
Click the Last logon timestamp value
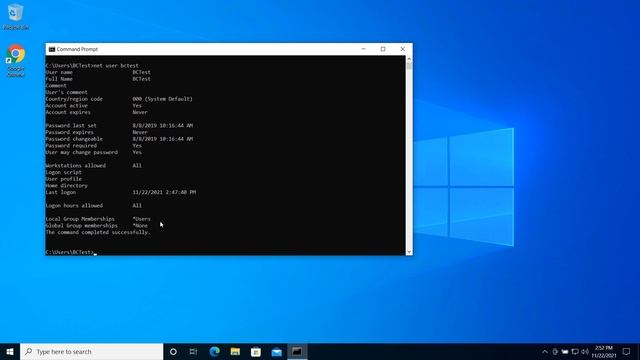(x=164, y=192)
